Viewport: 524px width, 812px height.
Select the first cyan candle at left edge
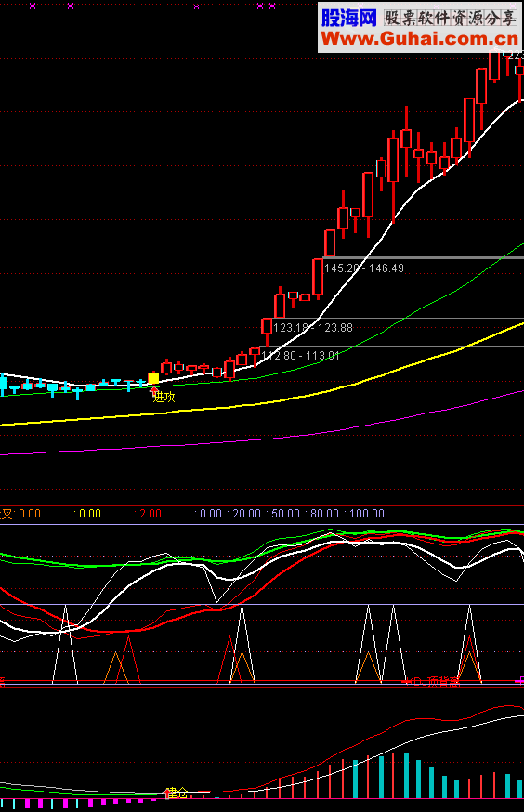3,385
